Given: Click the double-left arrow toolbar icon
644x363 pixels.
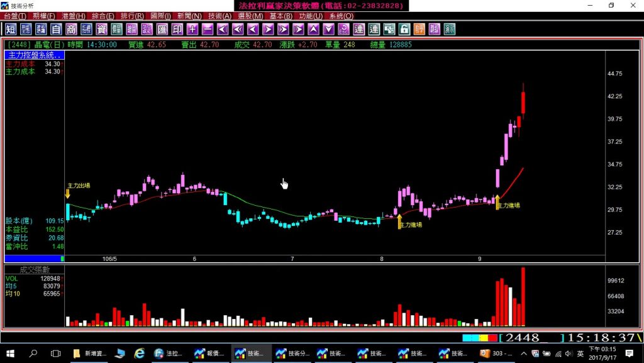Looking at the screenshot, I should (x=238, y=29).
